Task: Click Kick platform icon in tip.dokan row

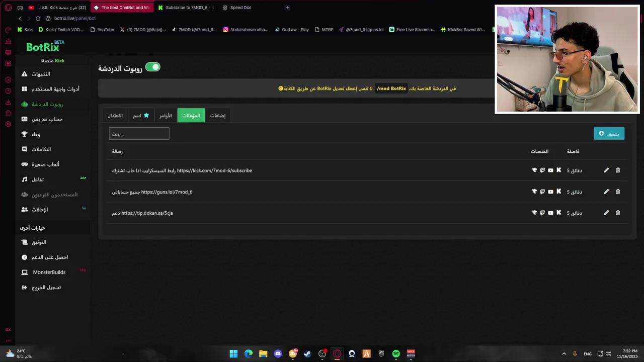Action: click(x=558, y=213)
